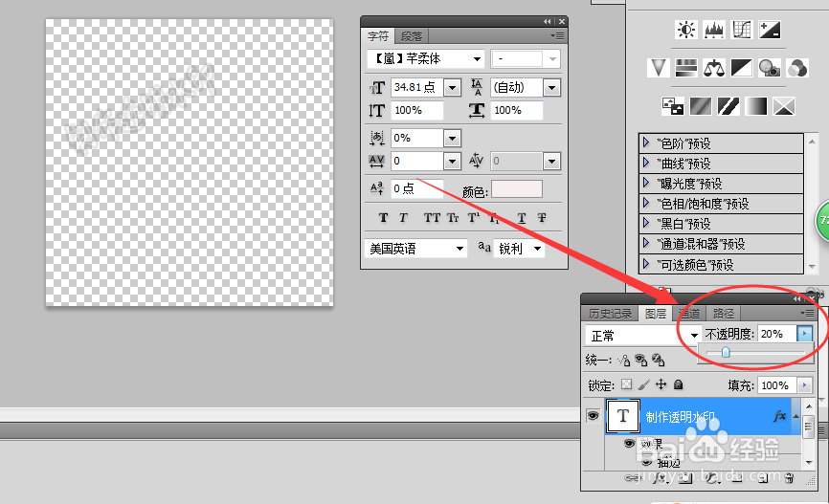Switch to the 字符 tab

[x=378, y=36]
